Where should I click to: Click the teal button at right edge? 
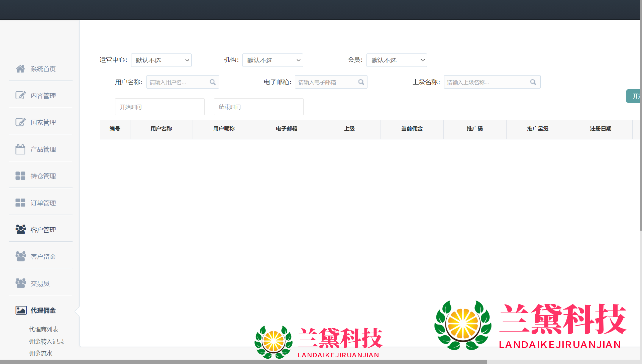pos(633,96)
